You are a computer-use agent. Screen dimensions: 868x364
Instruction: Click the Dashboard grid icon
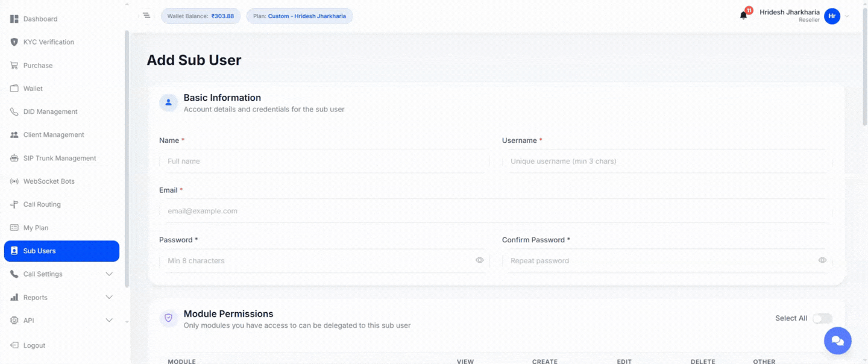tap(14, 19)
